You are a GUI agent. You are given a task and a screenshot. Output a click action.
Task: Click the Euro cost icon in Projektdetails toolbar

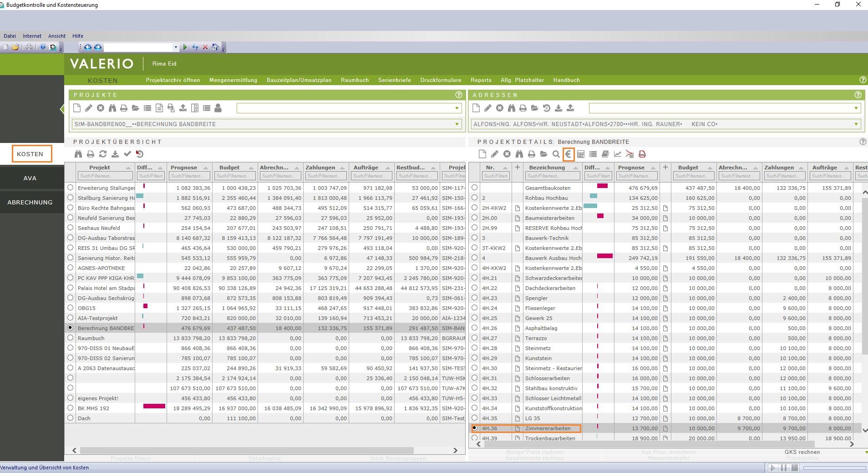pyautogui.click(x=568, y=154)
